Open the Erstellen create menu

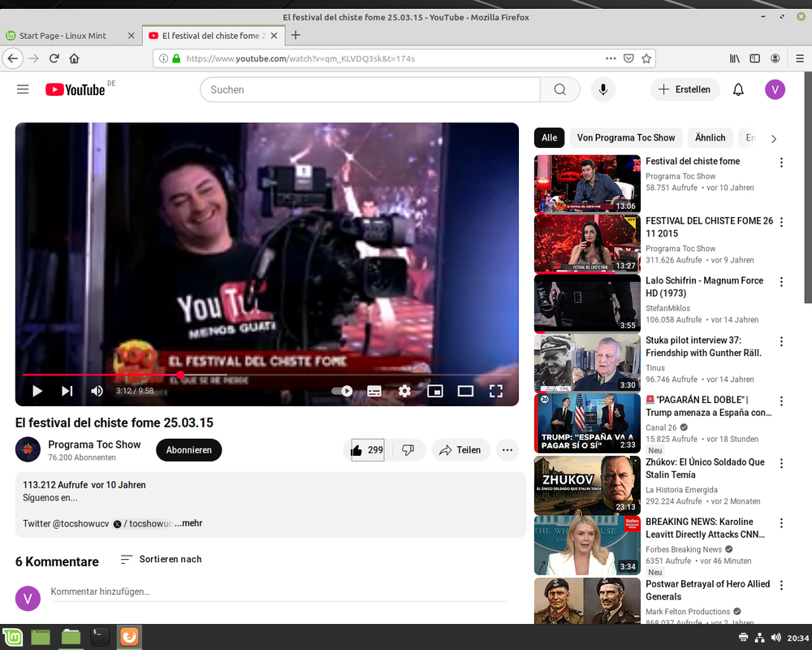pos(685,89)
